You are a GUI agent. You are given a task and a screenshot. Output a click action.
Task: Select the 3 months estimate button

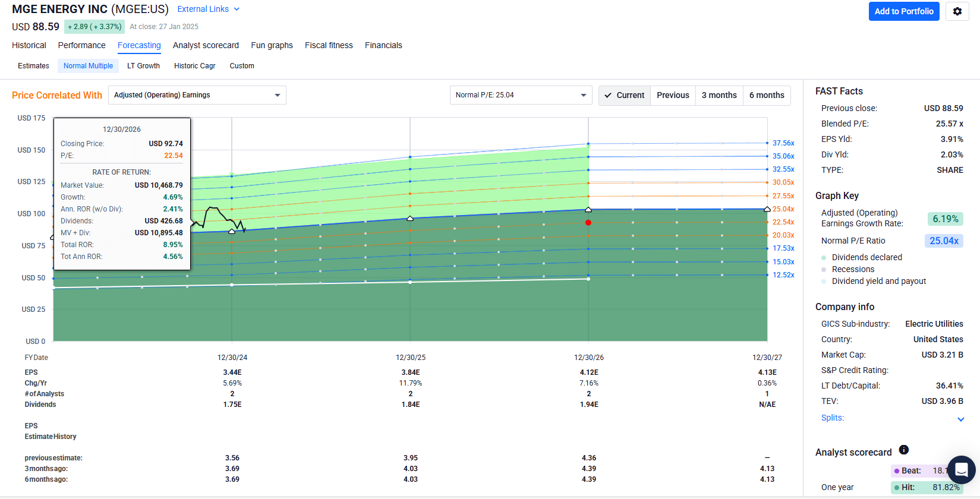coord(719,95)
